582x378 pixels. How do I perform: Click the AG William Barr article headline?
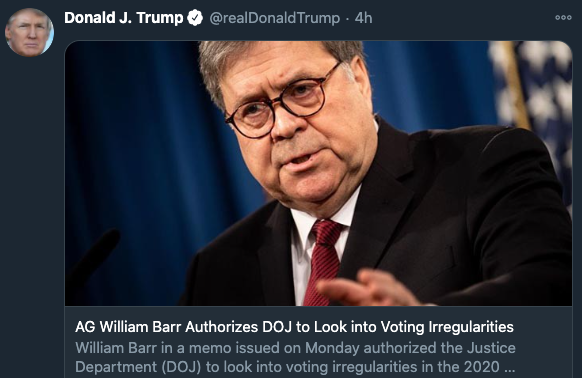point(294,327)
